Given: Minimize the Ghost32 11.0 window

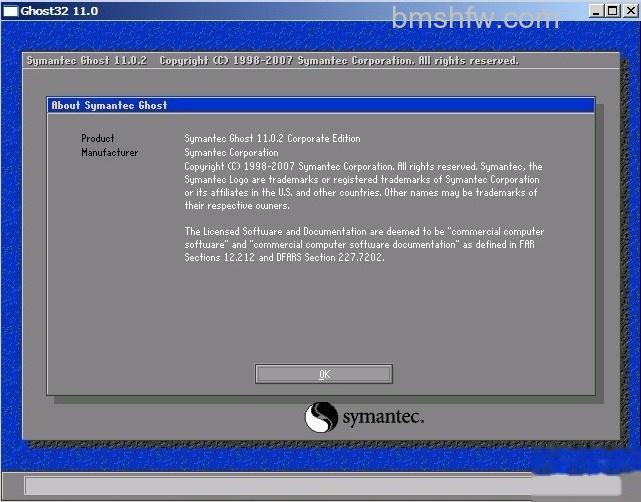Looking at the screenshot, I should click(x=596, y=11).
